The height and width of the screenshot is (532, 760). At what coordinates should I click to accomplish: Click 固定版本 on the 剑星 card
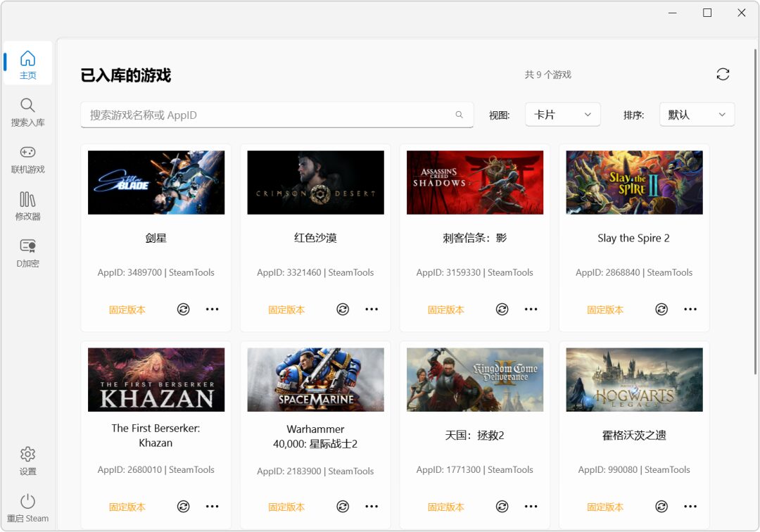click(x=127, y=310)
